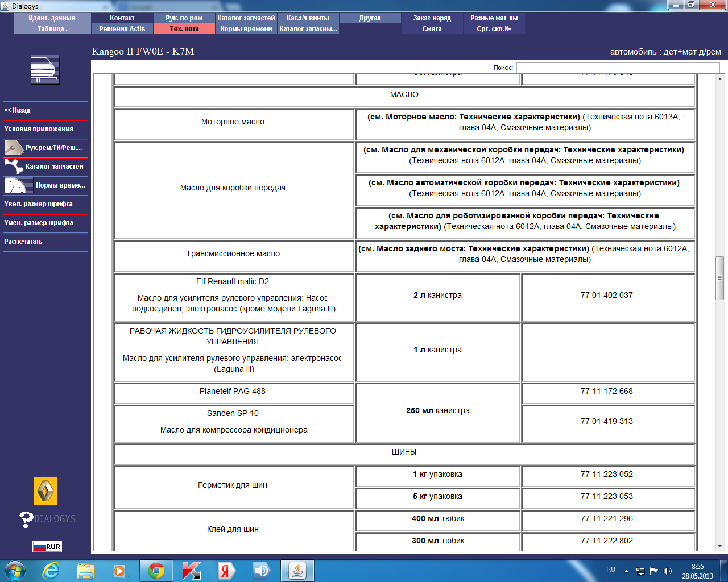Open the Разные мат-лы tab
The image size is (728, 582).
click(494, 18)
